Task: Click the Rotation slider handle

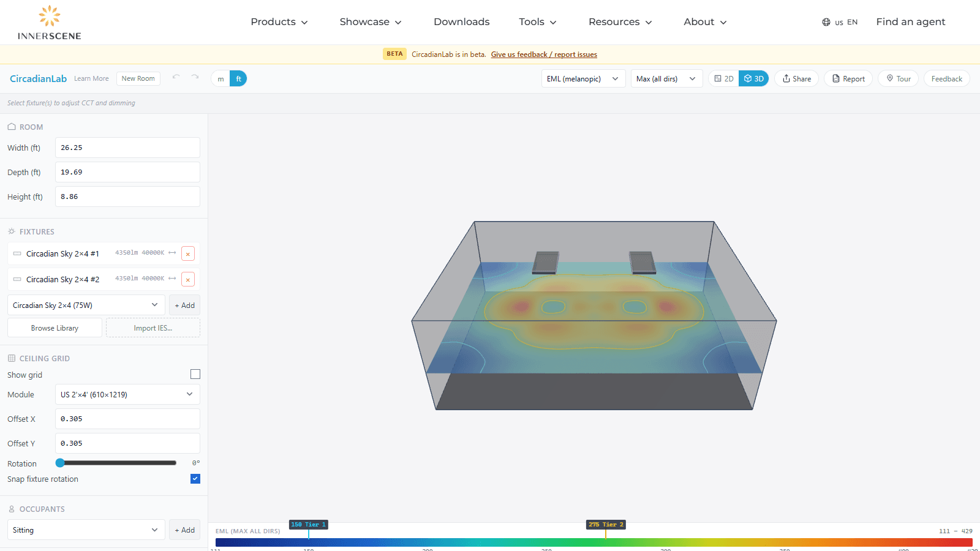Action: click(60, 463)
